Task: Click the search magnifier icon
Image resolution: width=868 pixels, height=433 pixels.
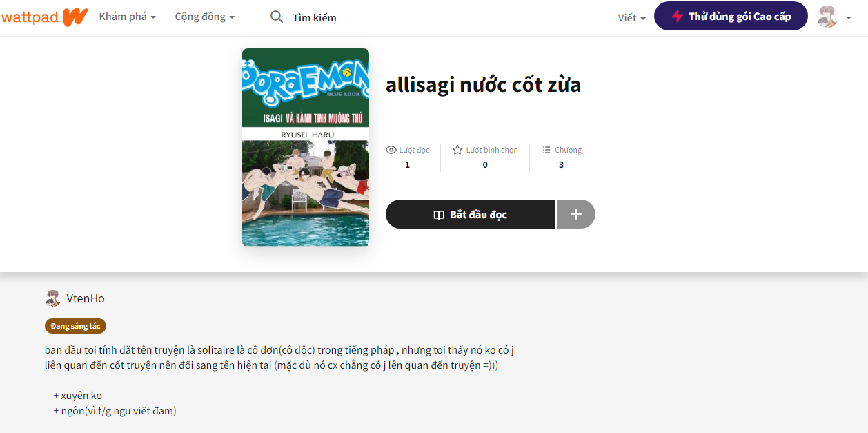Action: click(277, 17)
